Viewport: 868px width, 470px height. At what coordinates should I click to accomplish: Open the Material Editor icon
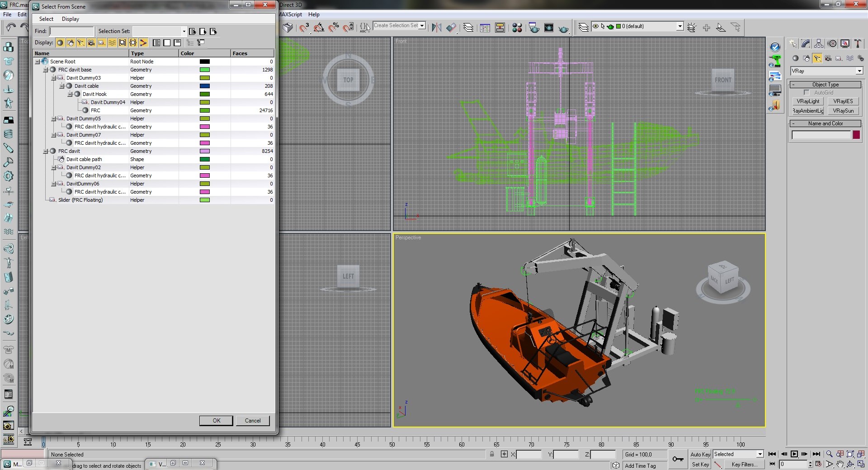[x=517, y=28]
